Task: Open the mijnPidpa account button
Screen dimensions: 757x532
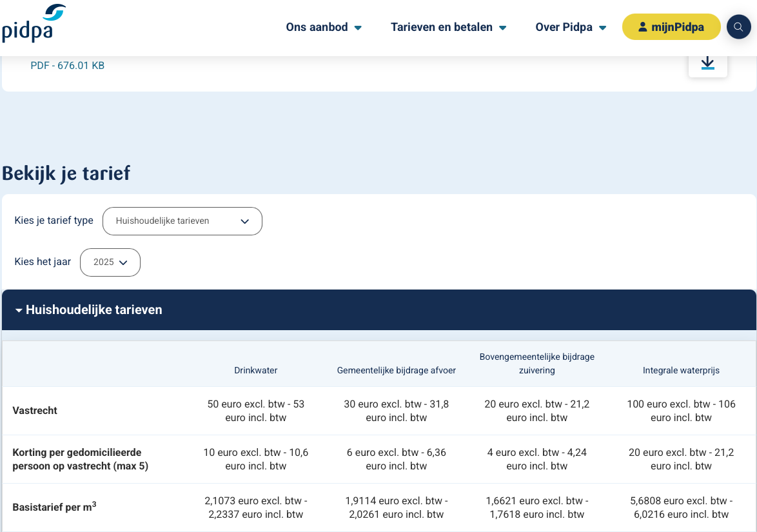Action: (671, 27)
